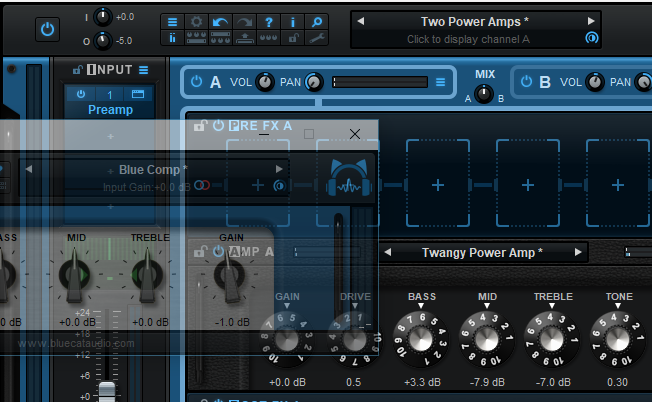The image size is (652, 402).
Task: Add effect in first empty slot right of cat logo
Action: [x=438, y=185]
